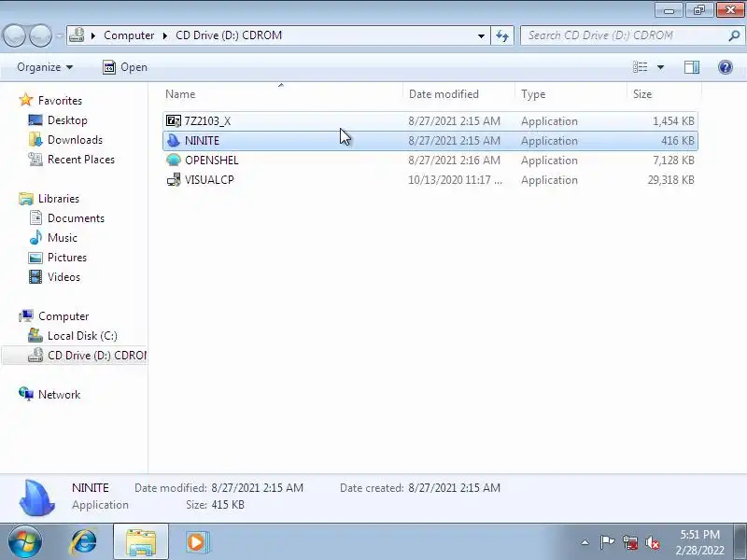Image resolution: width=747 pixels, height=560 pixels.
Task: Select Local Disk (C:) in navigation tree
Action: (x=82, y=335)
